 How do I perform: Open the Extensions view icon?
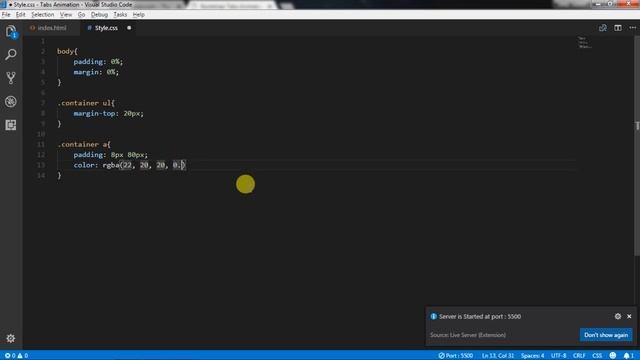tap(11, 125)
